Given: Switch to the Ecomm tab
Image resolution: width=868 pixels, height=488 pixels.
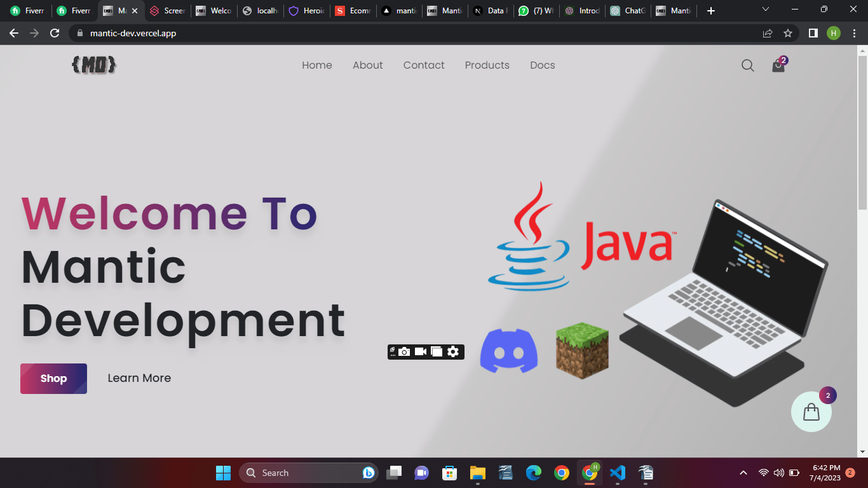Looking at the screenshot, I should (x=353, y=11).
